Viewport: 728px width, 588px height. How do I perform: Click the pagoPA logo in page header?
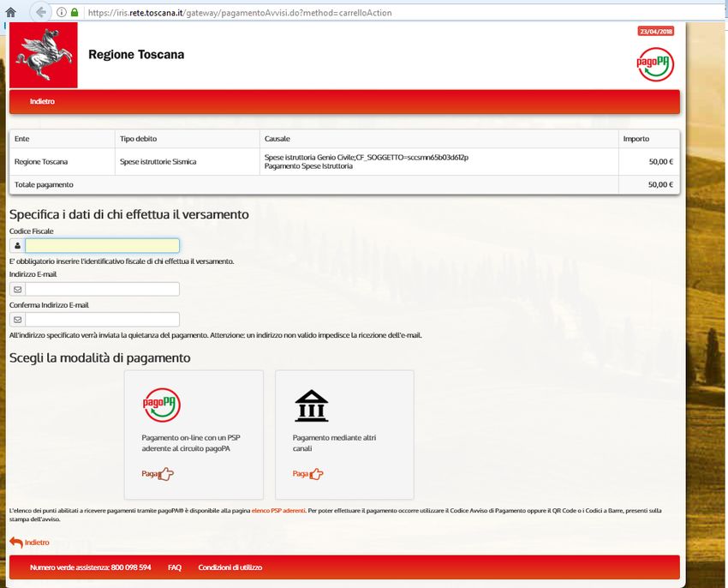(655, 64)
